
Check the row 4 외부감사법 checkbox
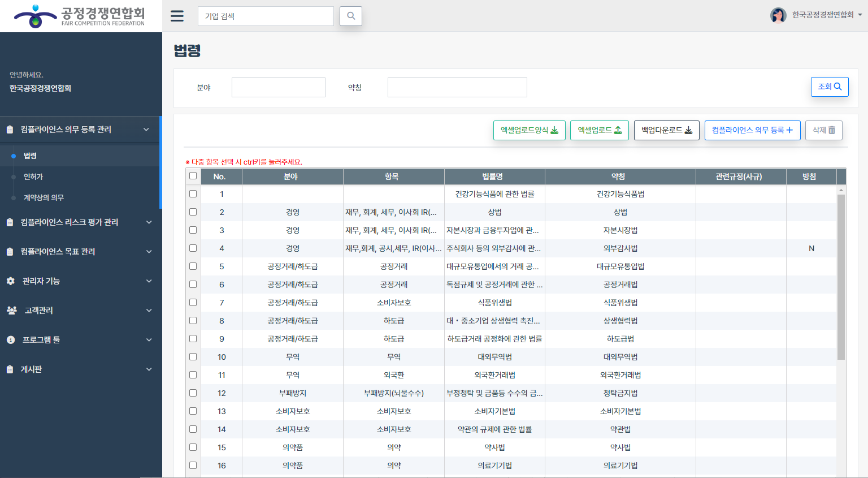pyautogui.click(x=193, y=248)
